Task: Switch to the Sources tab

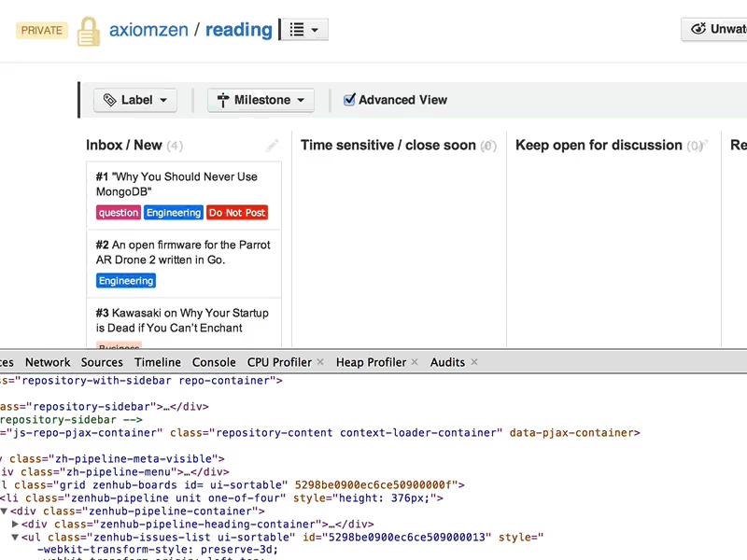Action: pos(103,362)
